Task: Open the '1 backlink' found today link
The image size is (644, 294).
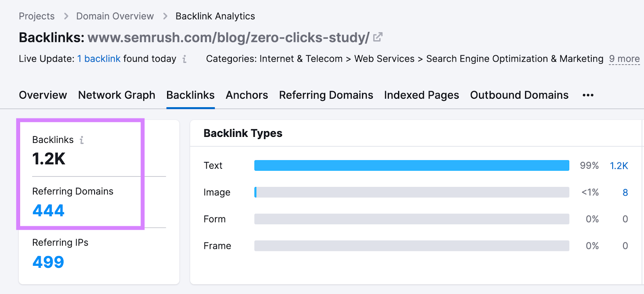Action: pos(99,59)
